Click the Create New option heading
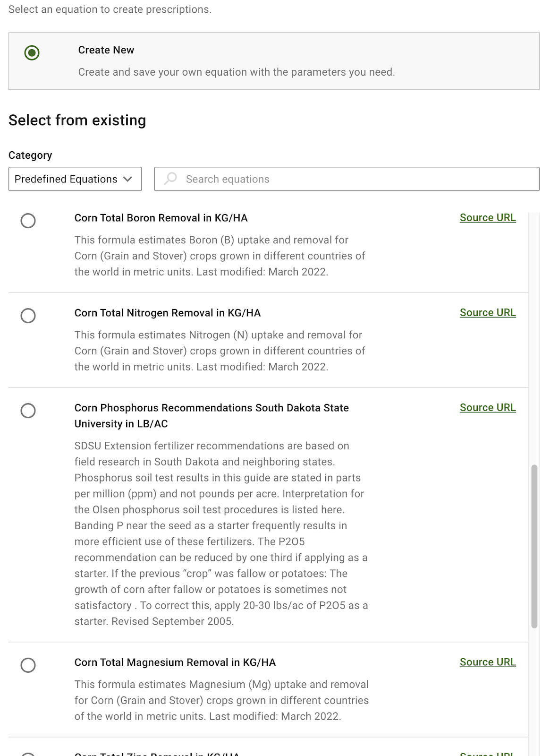Viewport: 542px width, 756px height. [x=106, y=50]
